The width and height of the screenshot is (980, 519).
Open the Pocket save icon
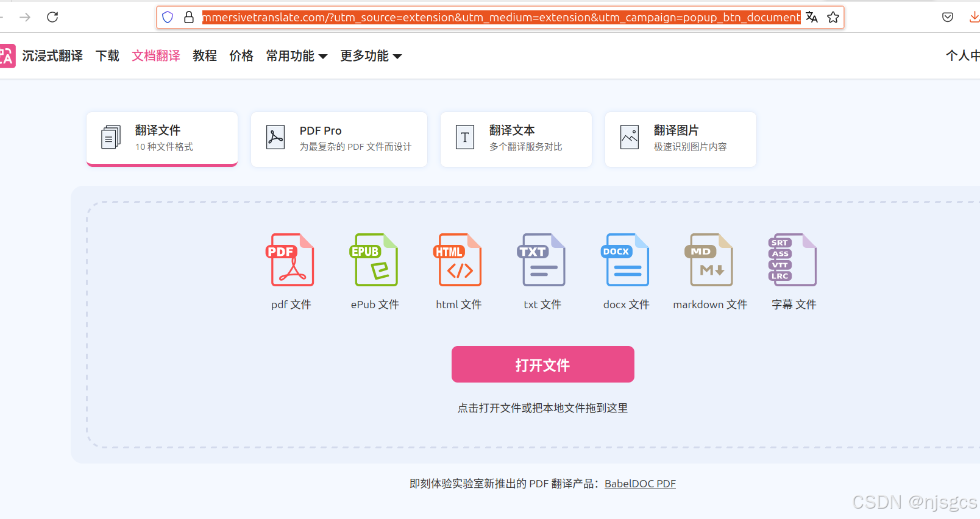948,17
